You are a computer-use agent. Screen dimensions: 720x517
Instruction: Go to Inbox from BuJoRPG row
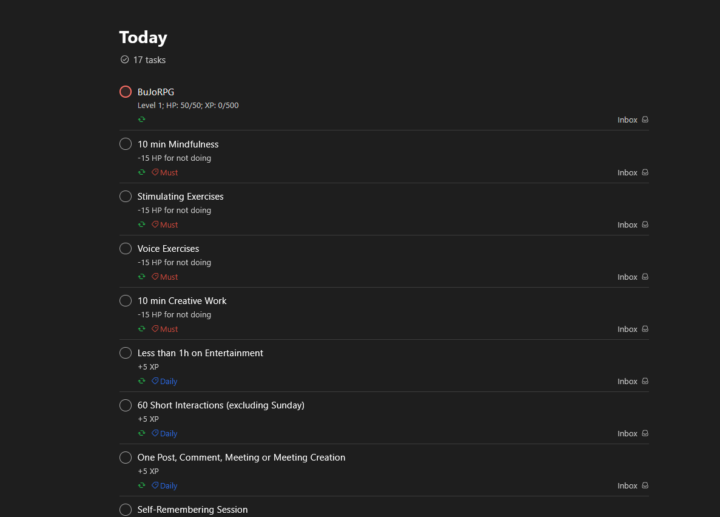pos(633,120)
